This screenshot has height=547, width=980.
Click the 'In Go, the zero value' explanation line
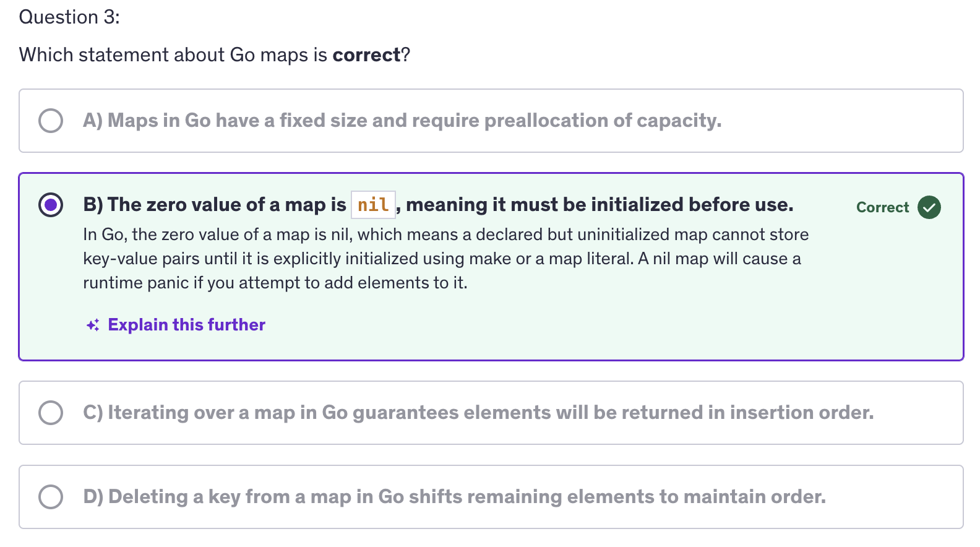click(x=445, y=235)
